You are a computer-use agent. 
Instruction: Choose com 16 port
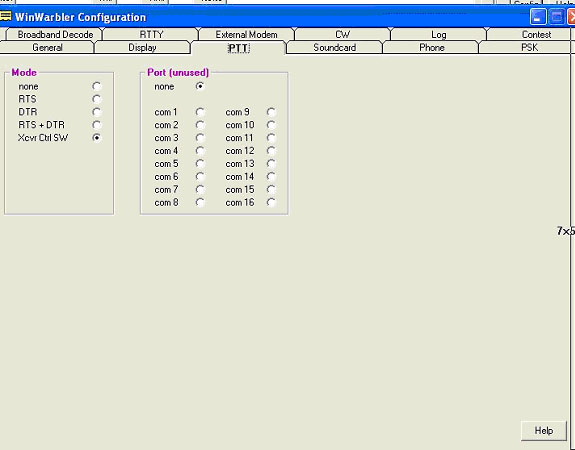(271, 202)
